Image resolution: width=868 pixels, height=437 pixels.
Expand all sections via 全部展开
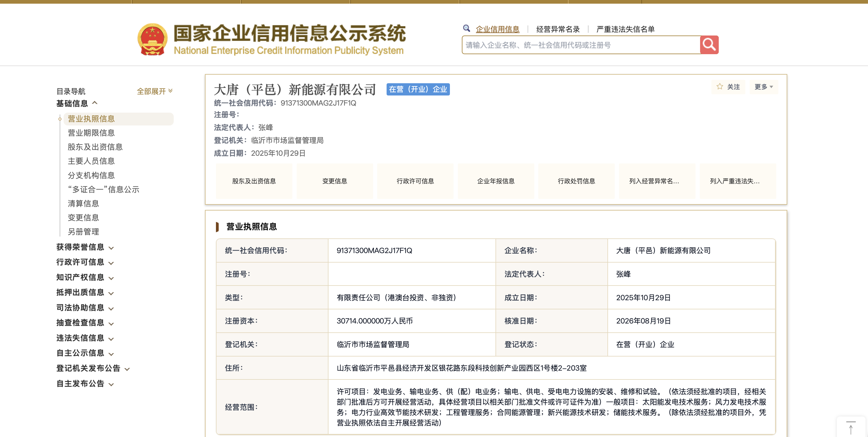[155, 91]
